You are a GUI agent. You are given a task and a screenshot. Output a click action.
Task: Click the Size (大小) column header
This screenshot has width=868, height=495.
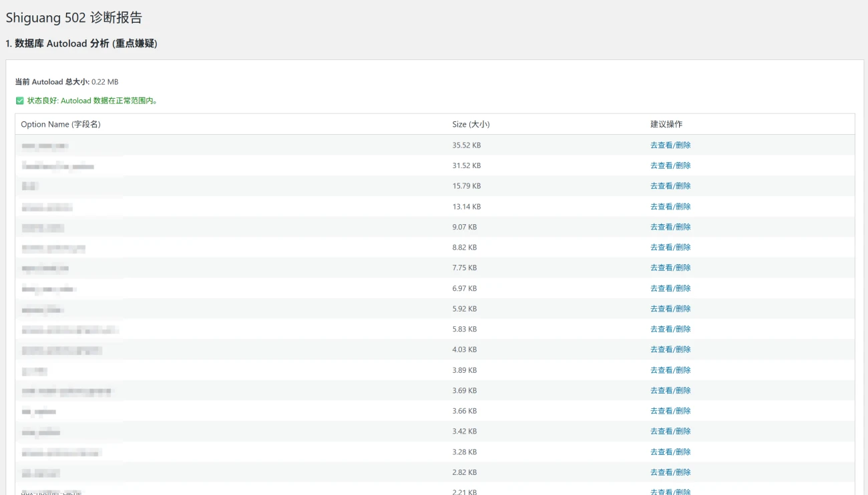[471, 125]
